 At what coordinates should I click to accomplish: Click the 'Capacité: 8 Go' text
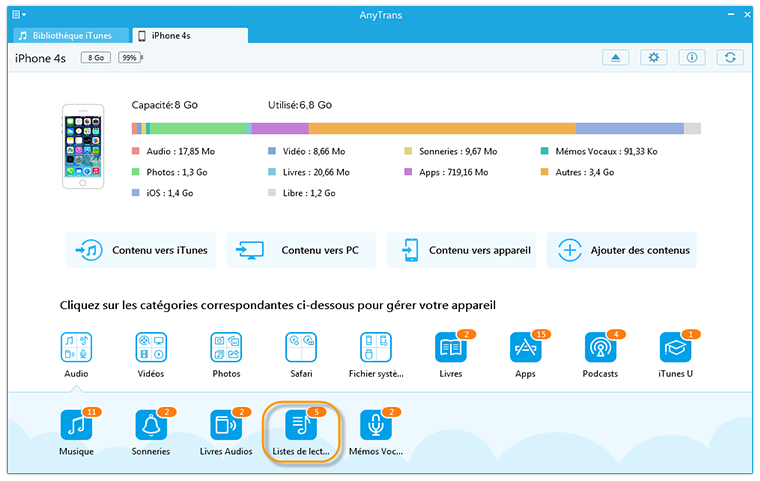[165, 105]
